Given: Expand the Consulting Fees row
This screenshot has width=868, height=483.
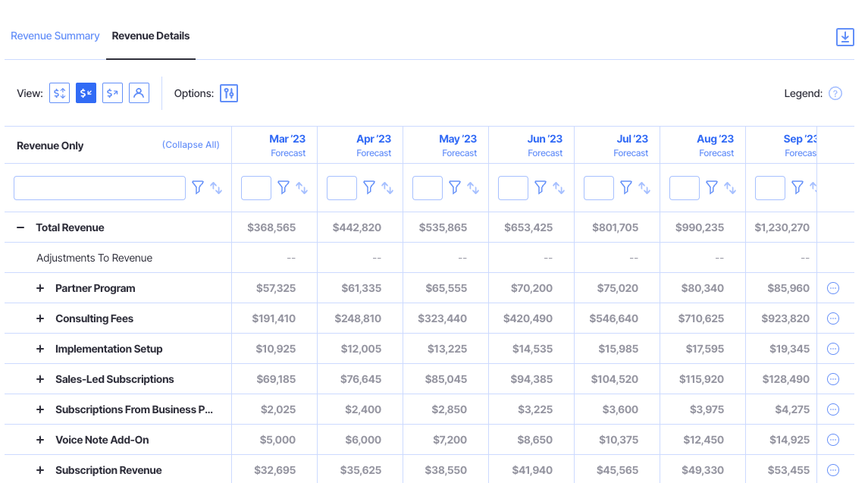Looking at the screenshot, I should (x=40, y=318).
